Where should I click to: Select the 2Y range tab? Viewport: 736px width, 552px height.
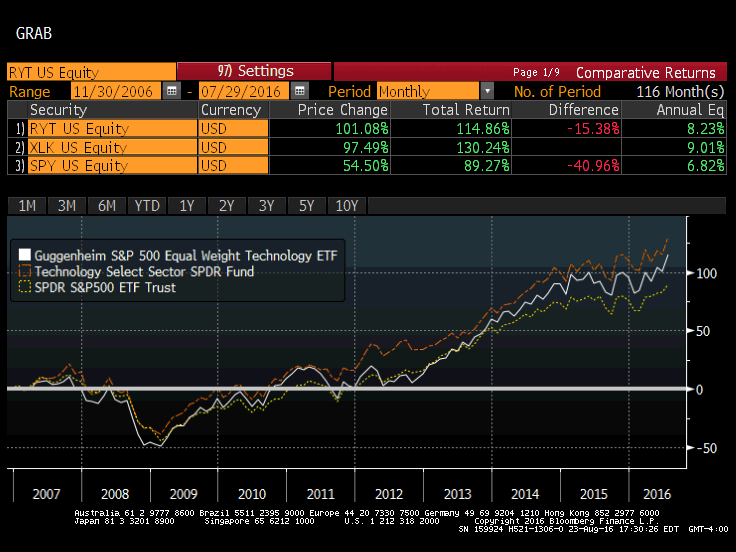227,206
